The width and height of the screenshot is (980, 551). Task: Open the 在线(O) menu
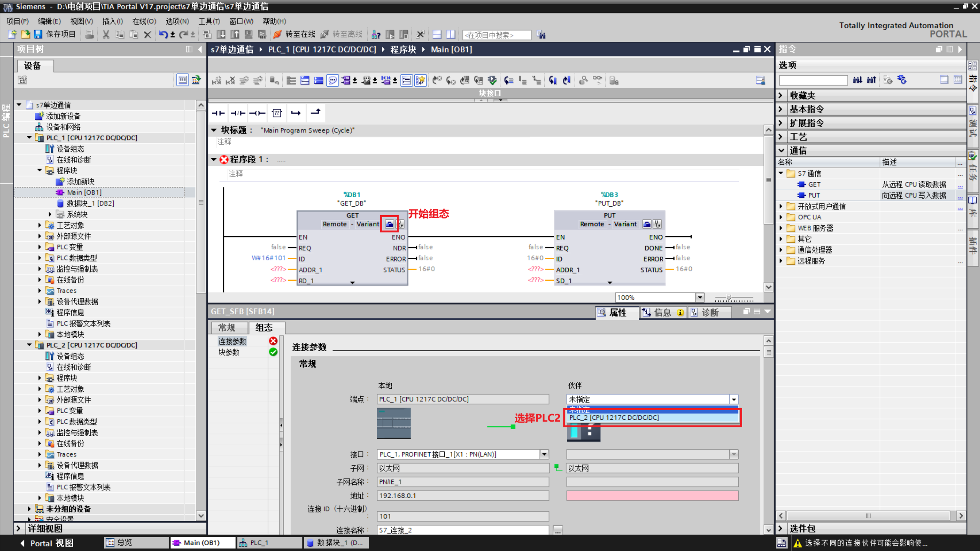tap(144, 21)
